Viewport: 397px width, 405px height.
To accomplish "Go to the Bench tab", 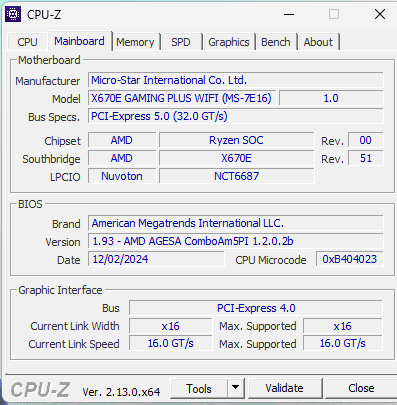I will click(276, 42).
